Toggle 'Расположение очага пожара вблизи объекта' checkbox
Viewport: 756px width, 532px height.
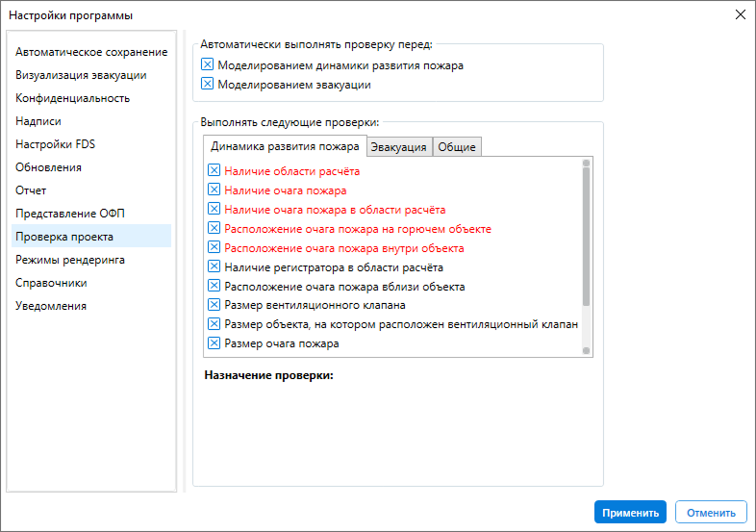(x=214, y=286)
